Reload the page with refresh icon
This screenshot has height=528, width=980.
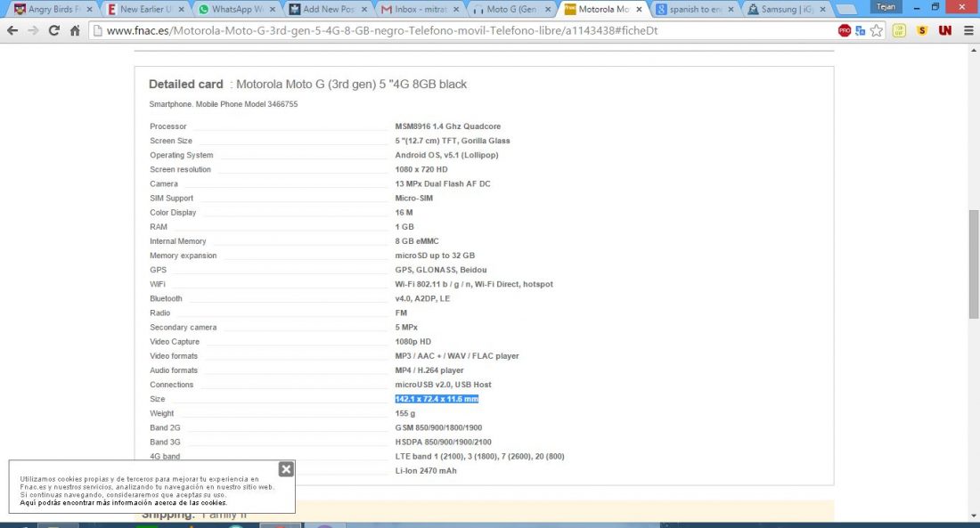coord(54,30)
